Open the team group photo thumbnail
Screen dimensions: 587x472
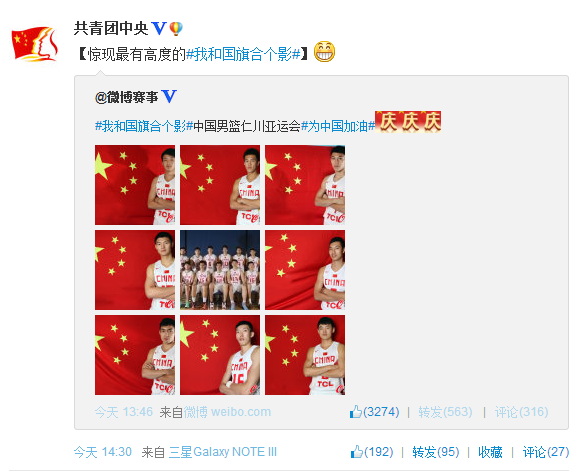coord(220,270)
